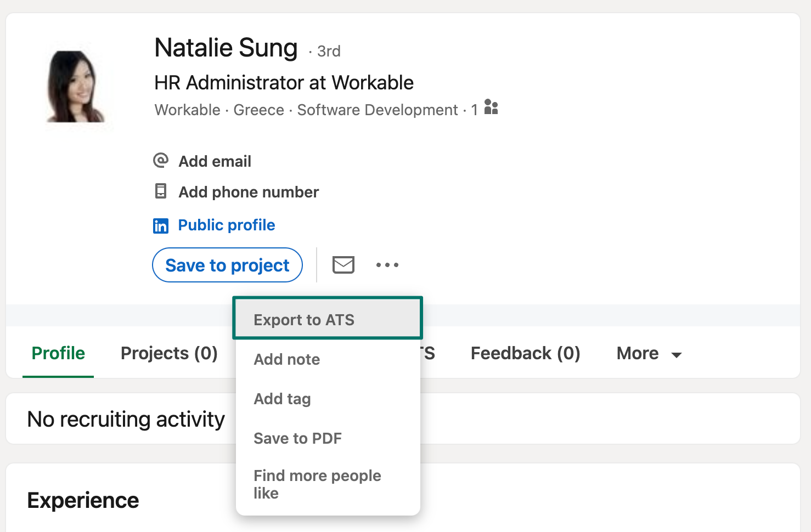Image resolution: width=811 pixels, height=532 pixels.
Task: Click the Add phone number text
Action: pos(249,192)
